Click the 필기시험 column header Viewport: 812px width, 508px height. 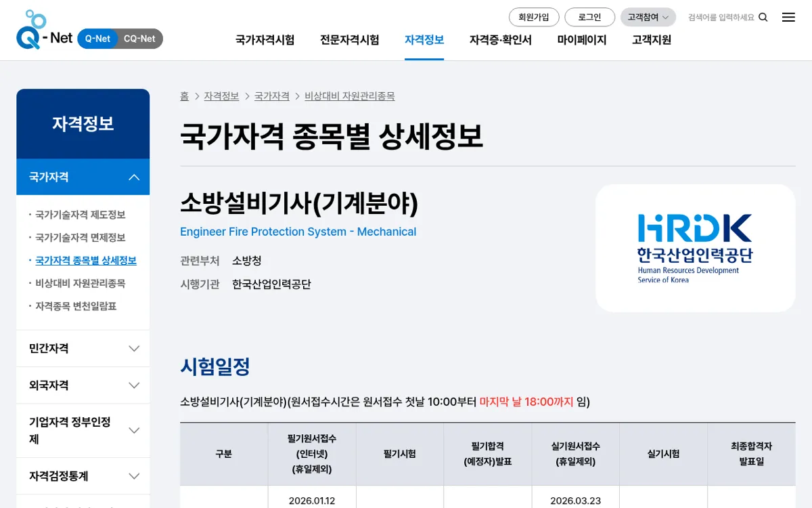[400, 454]
